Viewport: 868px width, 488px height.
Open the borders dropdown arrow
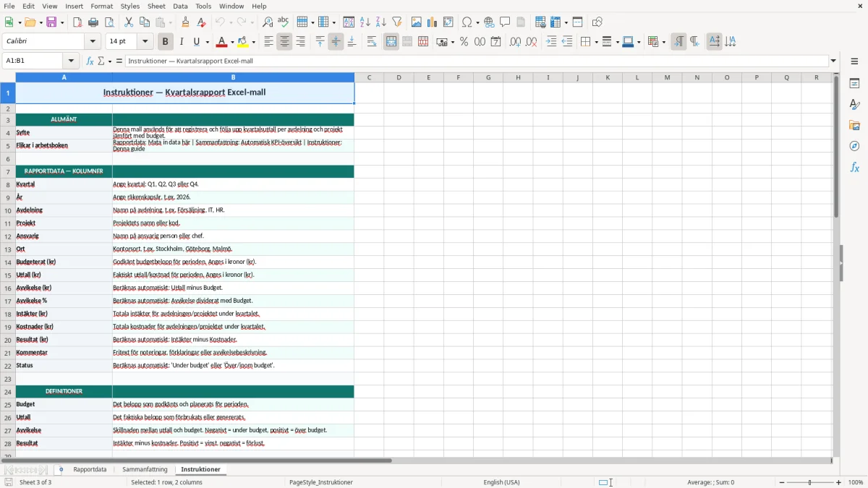click(x=596, y=42)
